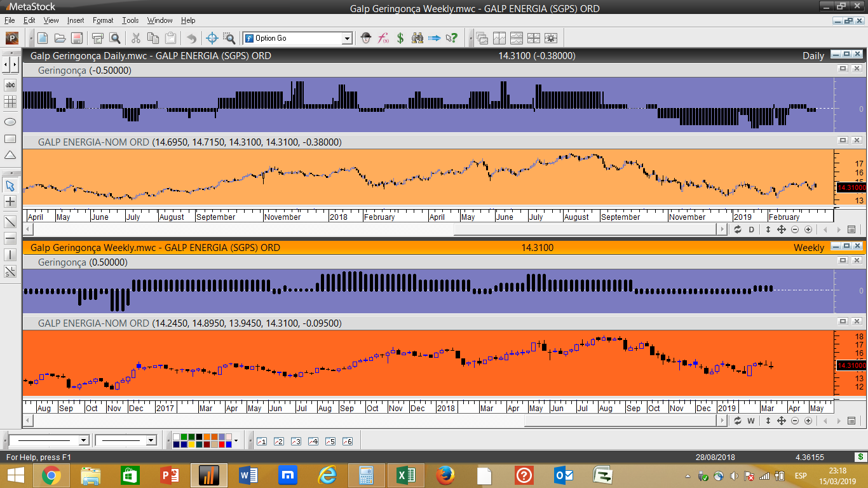The width and height of the screenshot is (868, 488).
Task: Choose the yellow color swatch
Action: [x=191, y=444]
